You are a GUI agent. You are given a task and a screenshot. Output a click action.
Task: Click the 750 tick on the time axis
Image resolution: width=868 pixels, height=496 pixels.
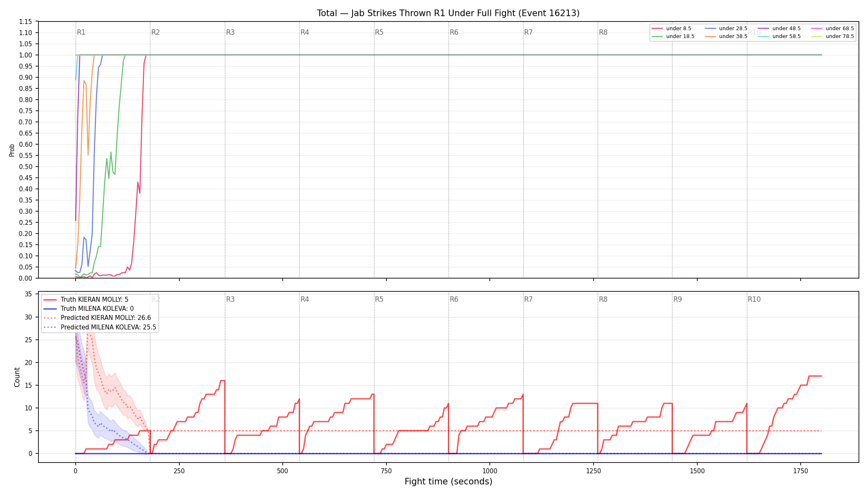click(x=386, y=471)
